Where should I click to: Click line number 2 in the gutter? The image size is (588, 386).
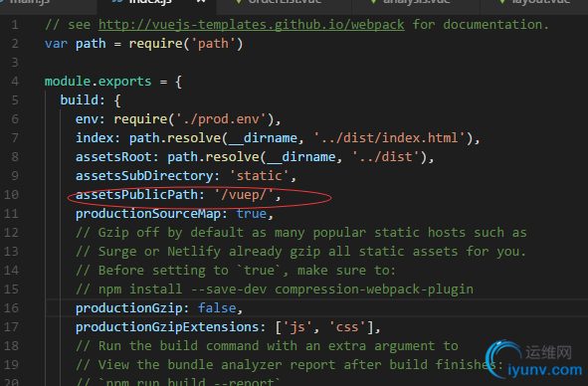(15, 44)
